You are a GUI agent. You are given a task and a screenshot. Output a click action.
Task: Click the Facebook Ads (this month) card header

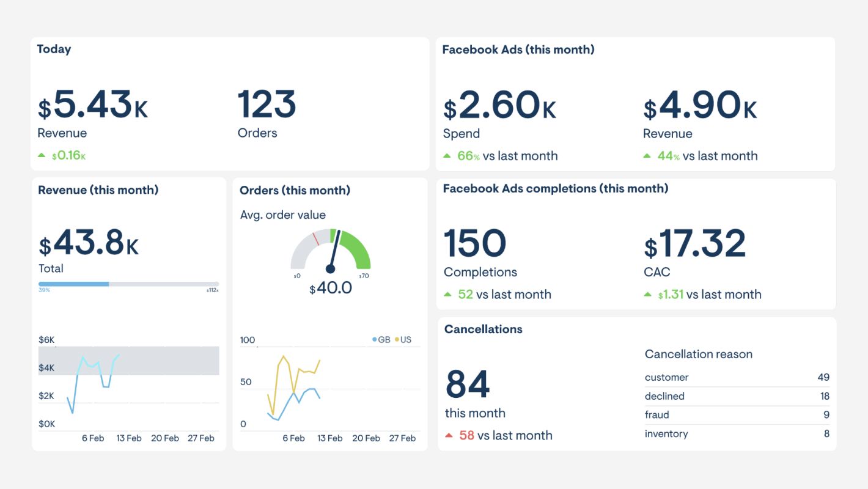coord(518,50)
